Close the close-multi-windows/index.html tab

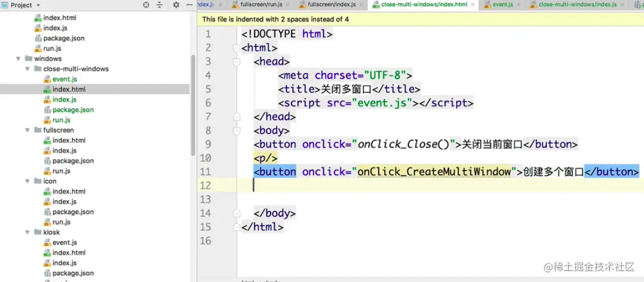click(x=472, y=5)
